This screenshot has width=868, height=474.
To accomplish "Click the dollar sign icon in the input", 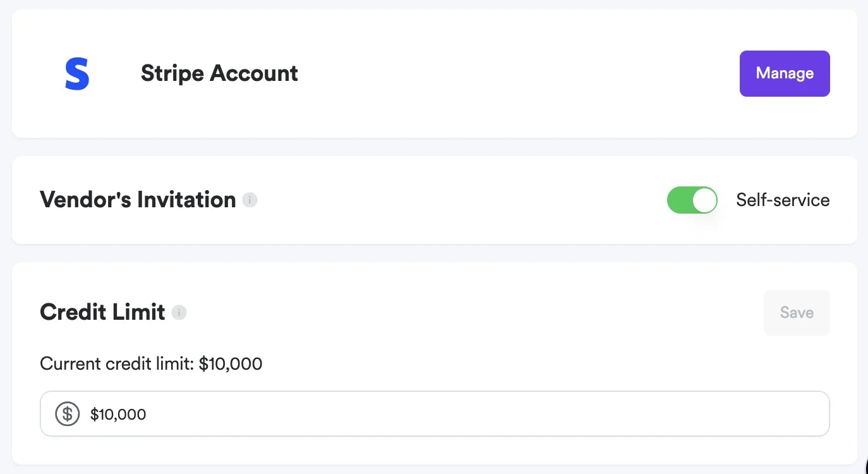I will pyautogui.click(x=67, y=414).
